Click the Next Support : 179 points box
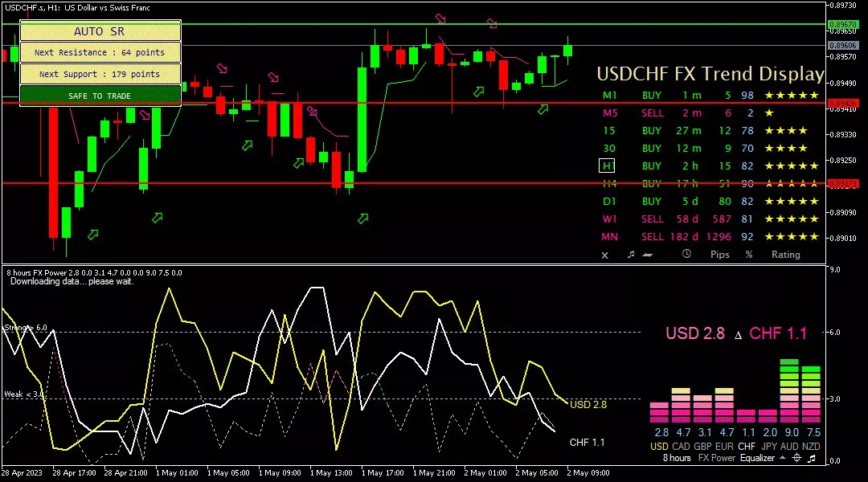 click(x=100, y=74)
